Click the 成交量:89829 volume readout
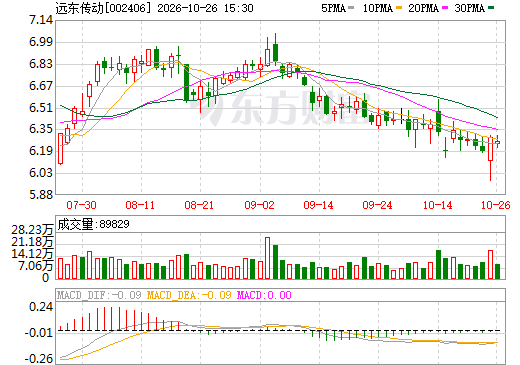Viewport: 520px width, 365px height. point(93,224)
